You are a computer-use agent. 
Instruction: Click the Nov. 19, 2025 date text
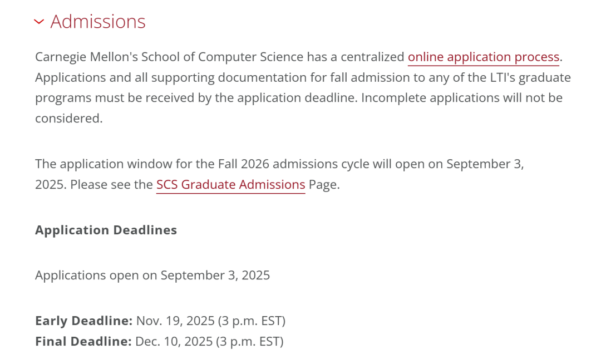click(175, 321)
